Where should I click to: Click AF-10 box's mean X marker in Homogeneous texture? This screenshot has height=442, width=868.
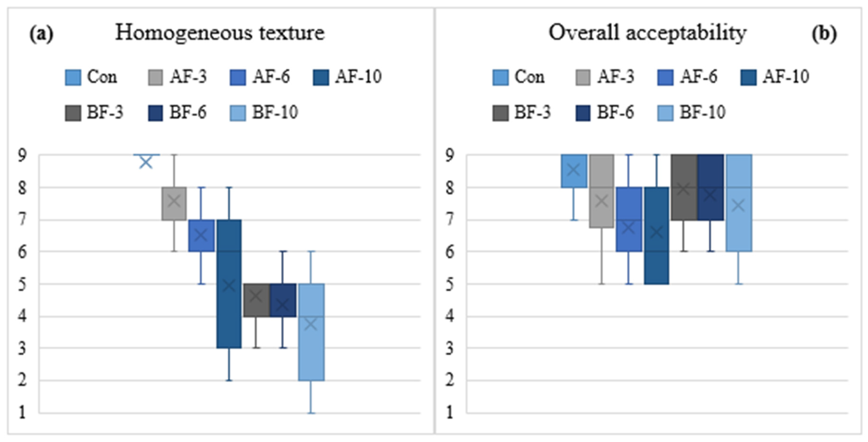point(229,286)
